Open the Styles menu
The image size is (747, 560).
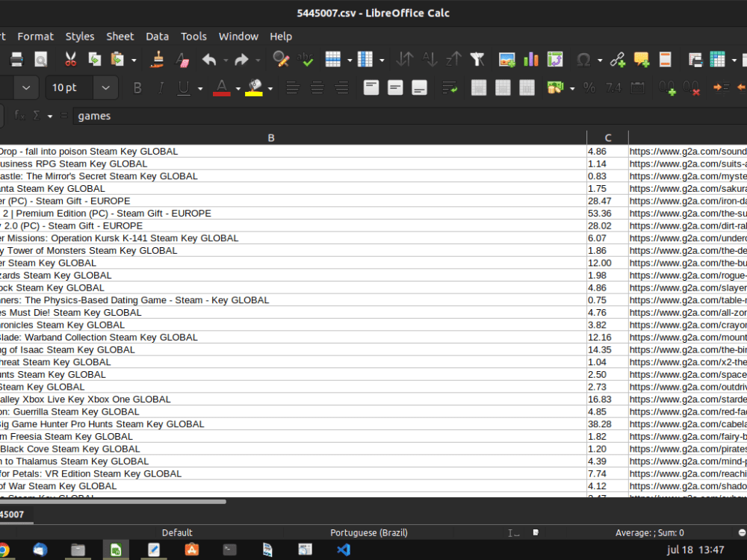(80, 36)
